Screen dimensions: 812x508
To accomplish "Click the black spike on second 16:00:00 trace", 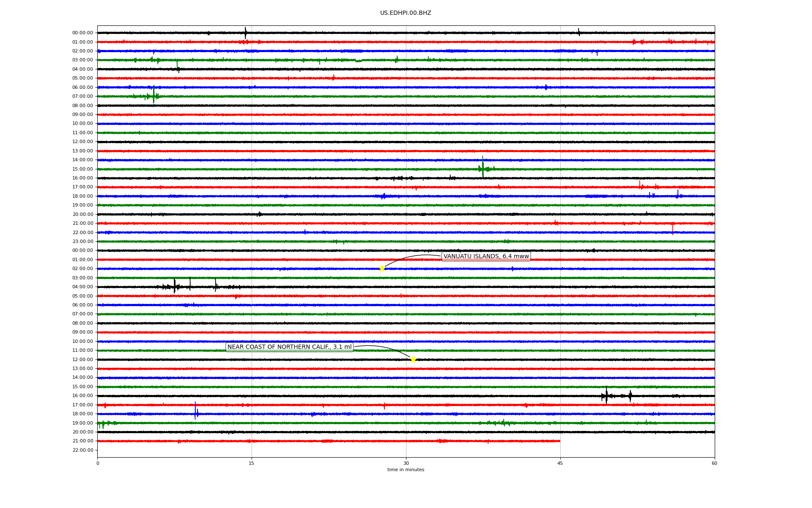I will tap(606, 395).
